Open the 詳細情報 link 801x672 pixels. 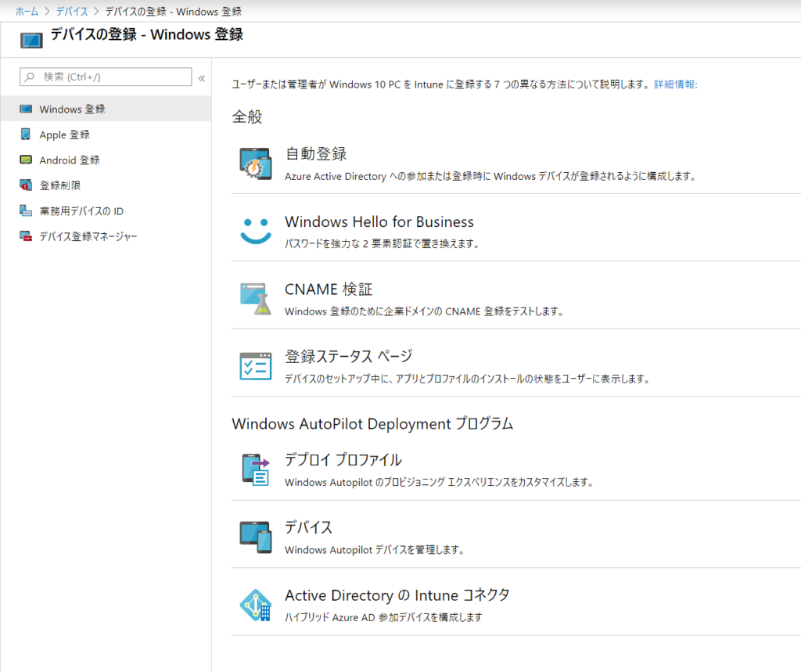(x=675, y=84)
